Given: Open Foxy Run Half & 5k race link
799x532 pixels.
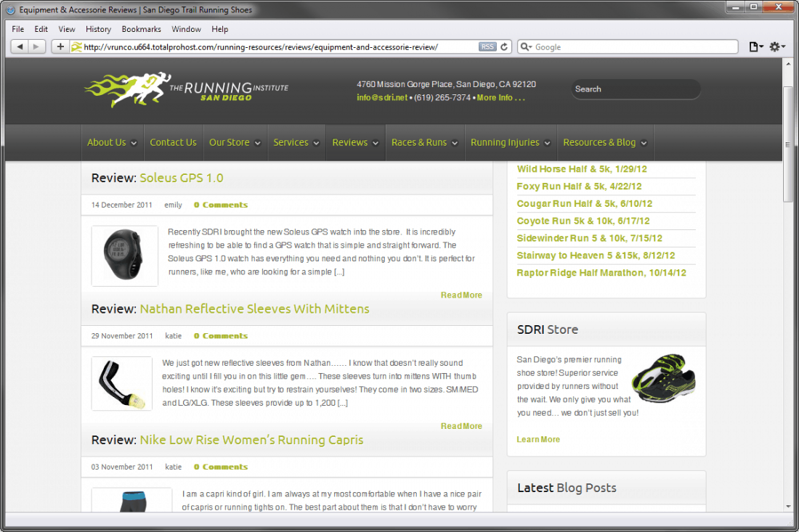Looking at the screenshot, I should click(579, 187).
